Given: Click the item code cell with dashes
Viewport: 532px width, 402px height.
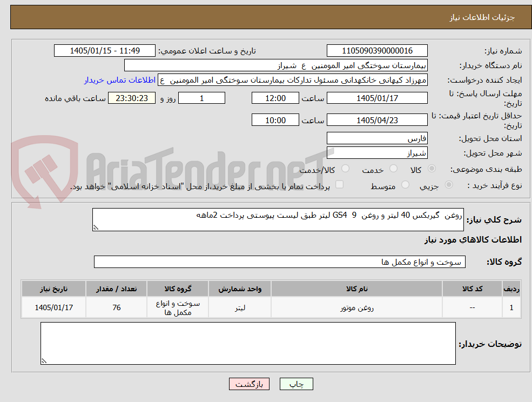Looking at the screenshot, I should (472, 307).
